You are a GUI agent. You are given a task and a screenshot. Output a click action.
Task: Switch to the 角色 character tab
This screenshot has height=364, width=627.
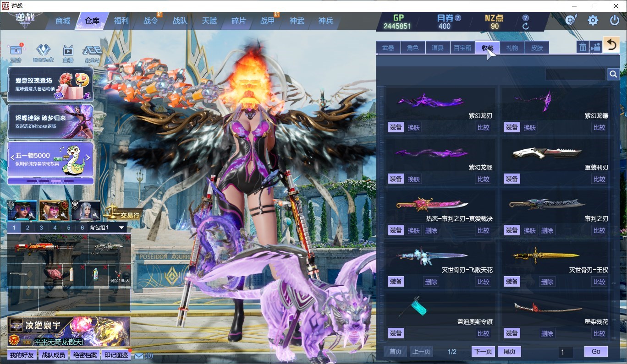point(413,48)
